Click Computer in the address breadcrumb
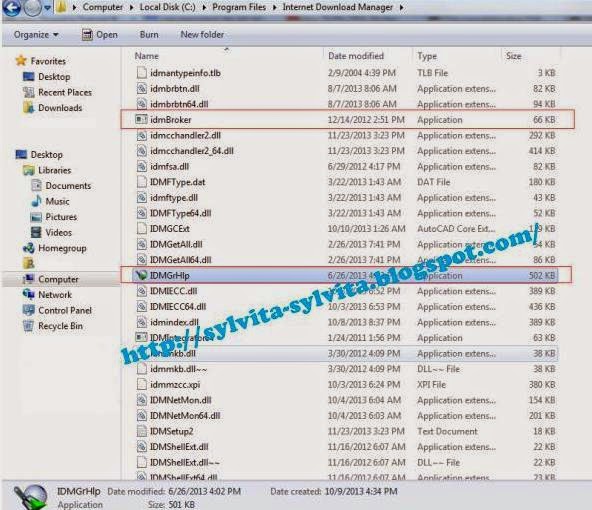The height and width of the screenshot is (510, 592). 103,7
